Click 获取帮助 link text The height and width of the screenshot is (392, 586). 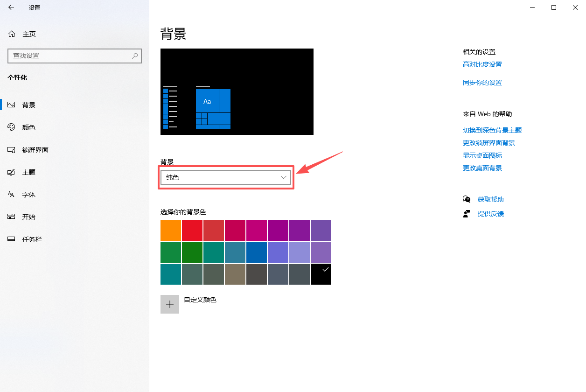(491, 200)
